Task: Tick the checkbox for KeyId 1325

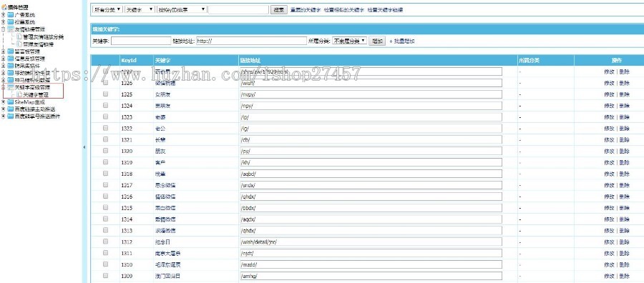Action: [106, 94]
